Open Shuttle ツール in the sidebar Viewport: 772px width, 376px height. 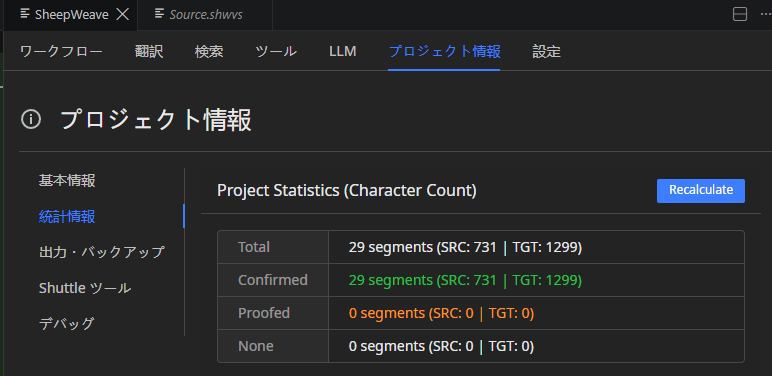tap(85, 288)
